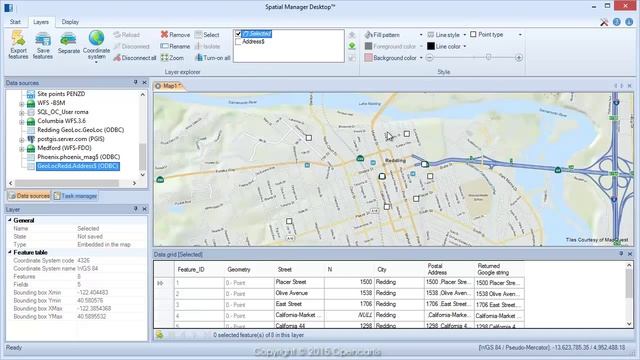The image size is (640, 360).
Task: Open the Point type dropdown
Action: tap(520, 35)
